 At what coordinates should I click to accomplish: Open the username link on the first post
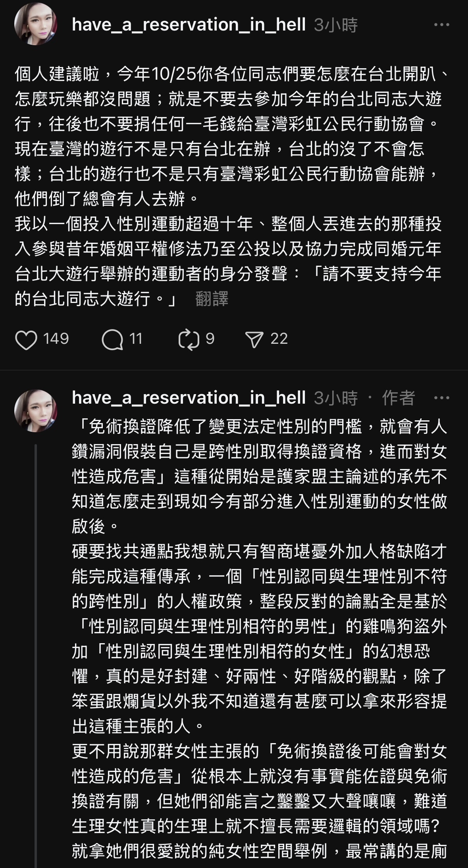click(x=189, y=25)
